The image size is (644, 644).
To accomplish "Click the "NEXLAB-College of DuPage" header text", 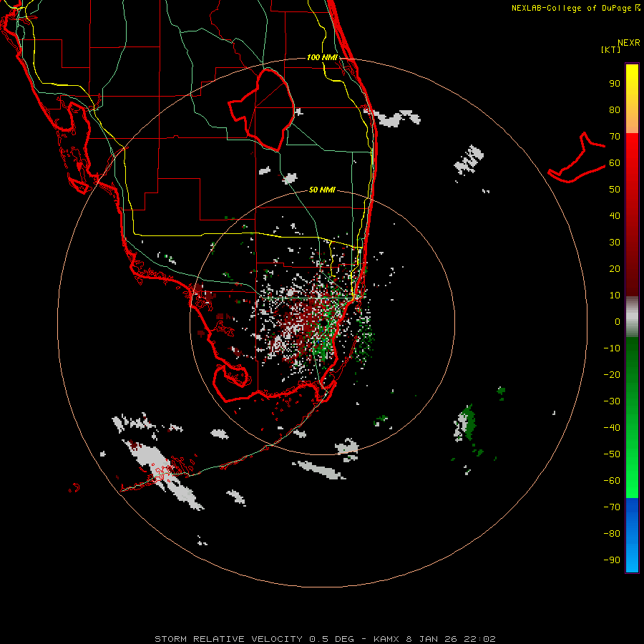I will [572, 8].
